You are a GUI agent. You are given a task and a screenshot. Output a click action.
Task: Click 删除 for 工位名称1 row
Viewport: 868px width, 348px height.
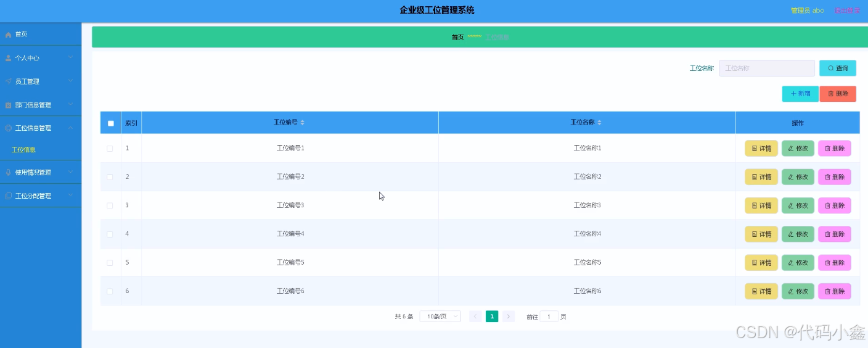point(835,149)
